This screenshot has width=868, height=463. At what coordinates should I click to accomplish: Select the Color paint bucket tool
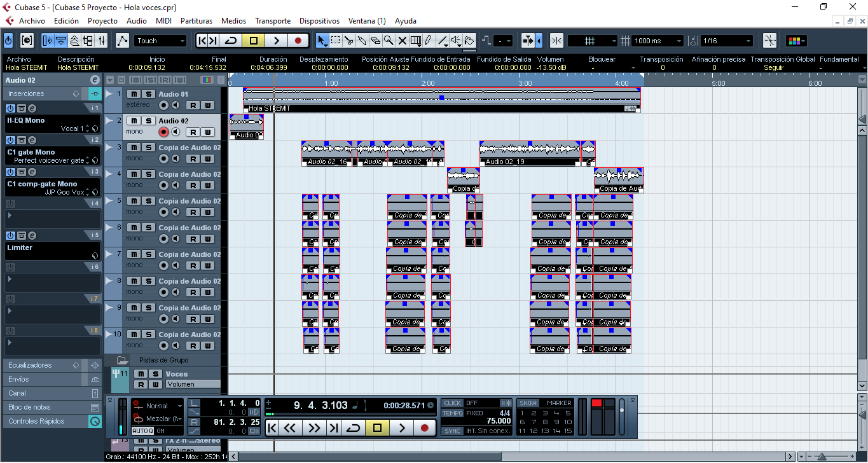coord(469,41)
